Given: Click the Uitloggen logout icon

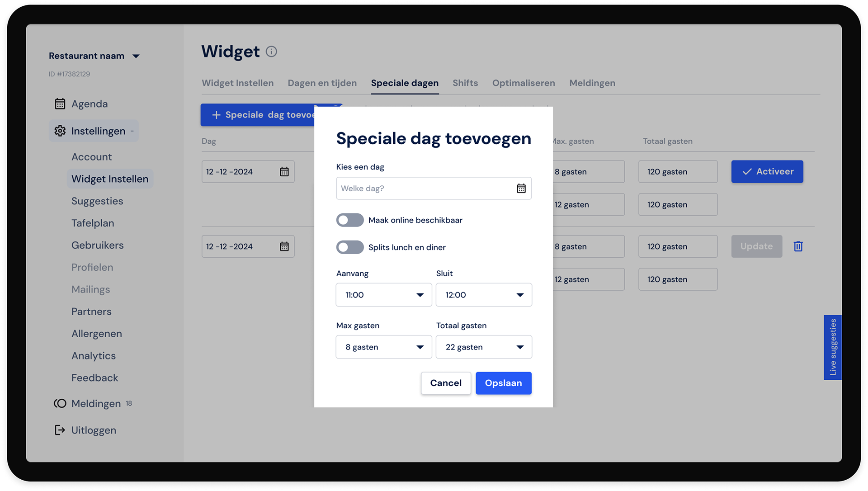Looking at the screenshot, I should [x=60, y=430].
